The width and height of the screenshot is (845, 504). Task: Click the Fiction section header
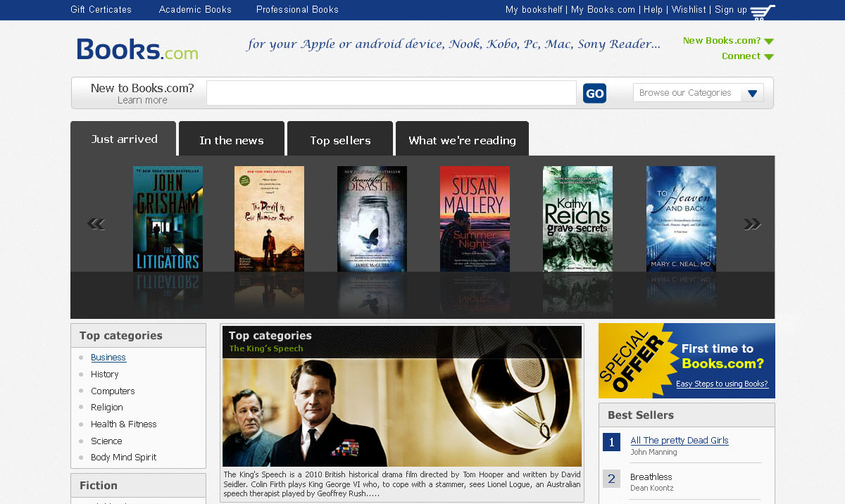(x=138, y=486)
